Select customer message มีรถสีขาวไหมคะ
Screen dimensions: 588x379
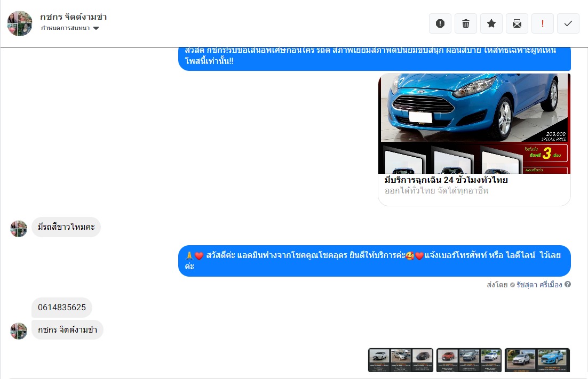[66, 227]
